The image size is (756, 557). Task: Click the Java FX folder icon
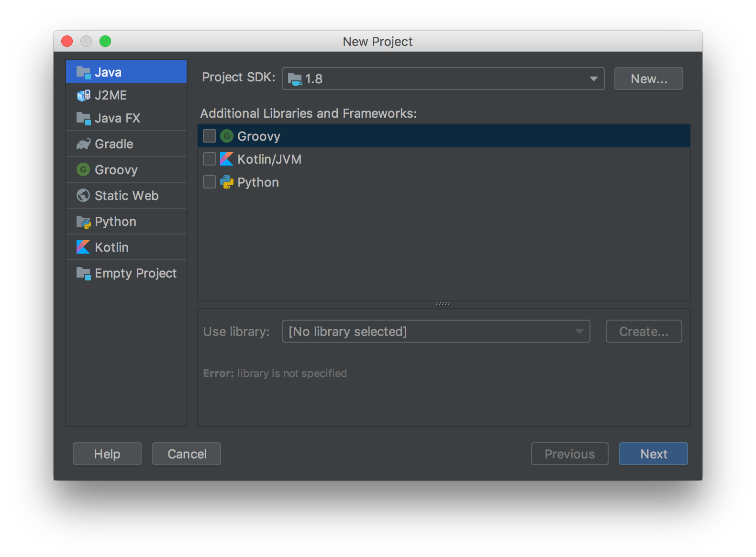click(83, 118)
